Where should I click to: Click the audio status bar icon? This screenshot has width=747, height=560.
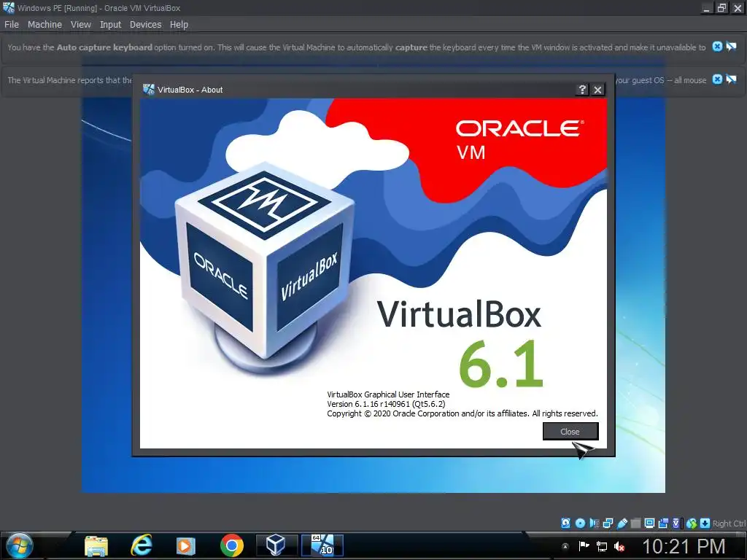click(594, 524)
